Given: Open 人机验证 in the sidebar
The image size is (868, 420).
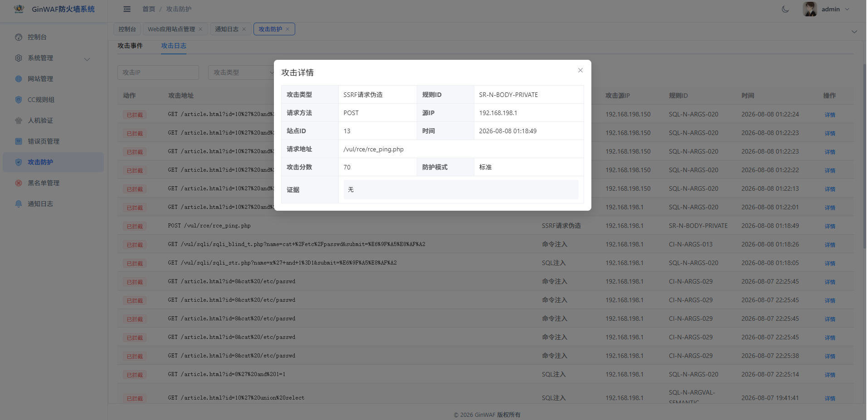Looking at the screenshot, I should coord(54,121).
